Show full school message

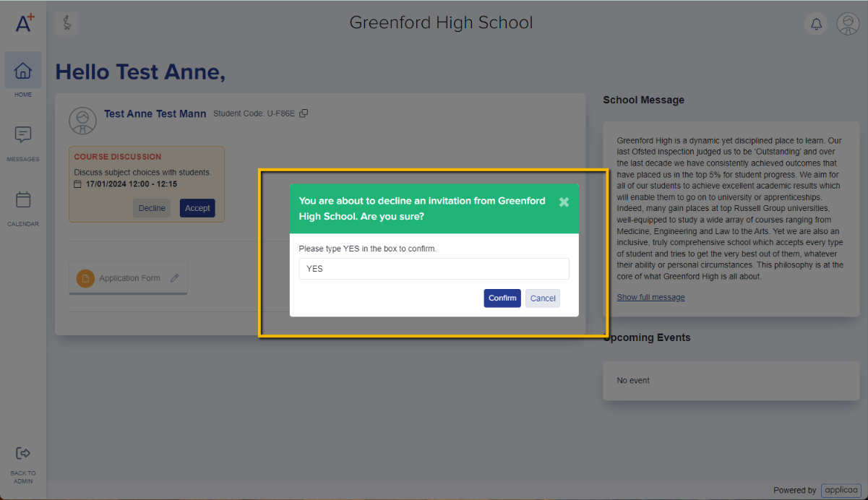(x=650, y=297)
